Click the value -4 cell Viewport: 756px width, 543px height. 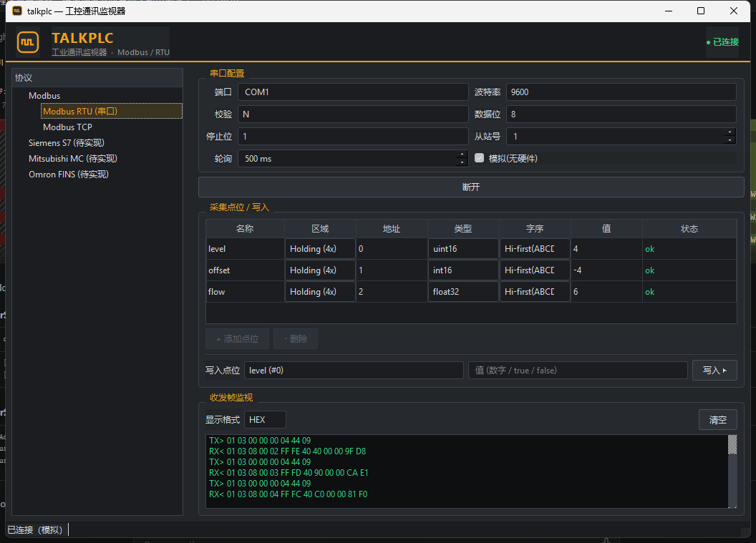(x=606, y=270)
